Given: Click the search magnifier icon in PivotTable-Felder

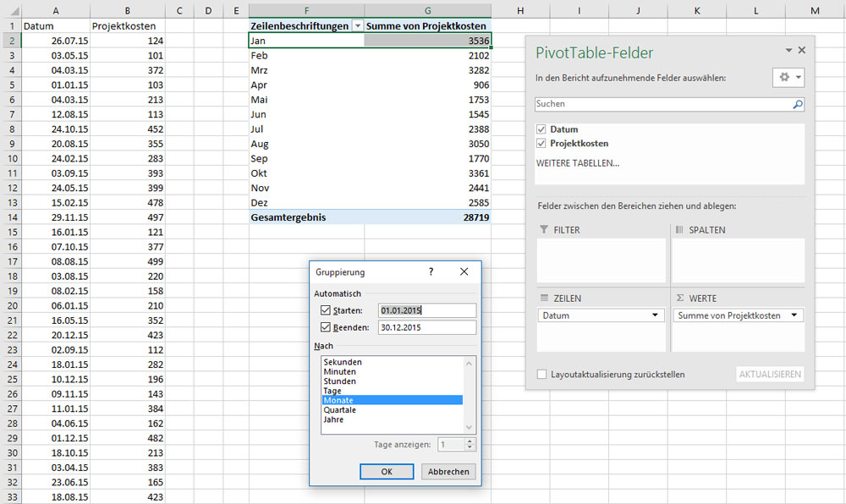Looking at the screenshot, I should (x=796, y=105).
